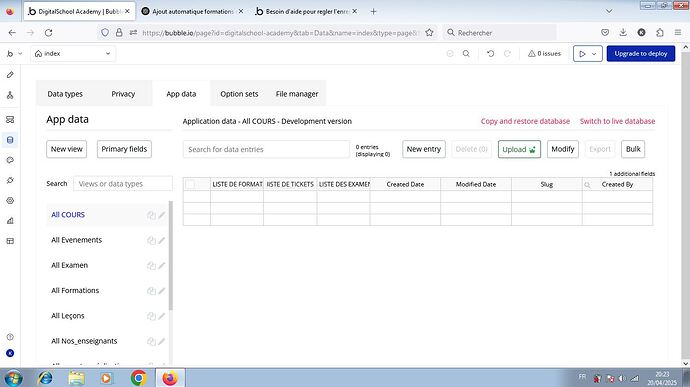Switch to Ajout automatique formations browser tab
Image resolution: width=690 pixels, height=387 pixels.
192,11
